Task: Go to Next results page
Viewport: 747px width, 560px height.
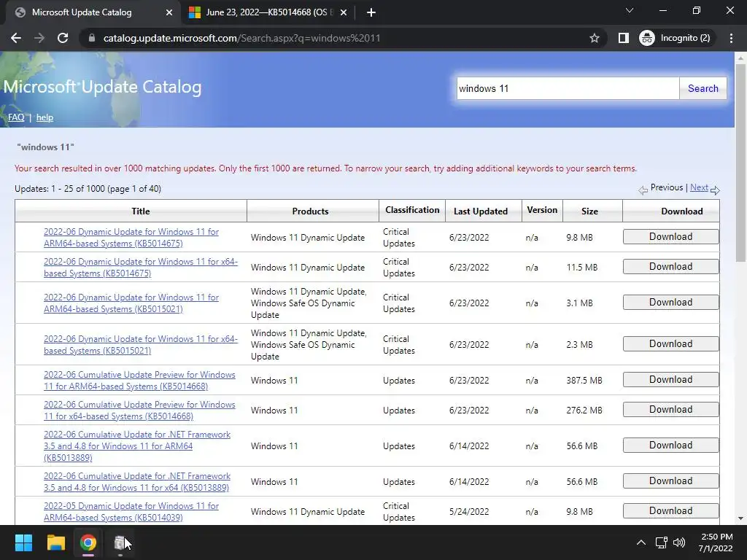Action: [699, 187]
